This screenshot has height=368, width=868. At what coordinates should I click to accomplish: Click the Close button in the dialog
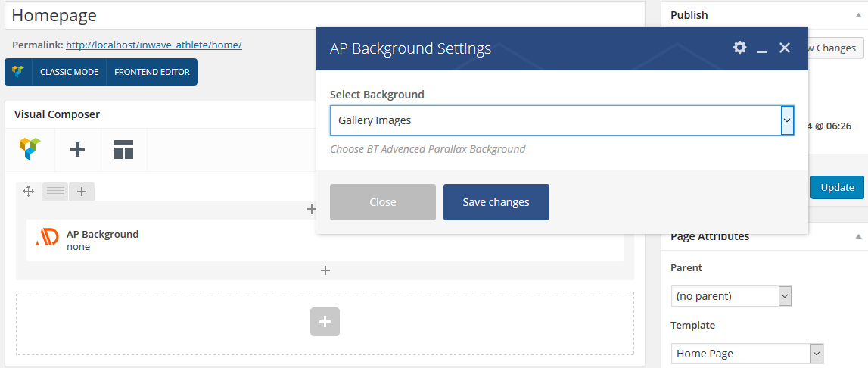(382, 202)
